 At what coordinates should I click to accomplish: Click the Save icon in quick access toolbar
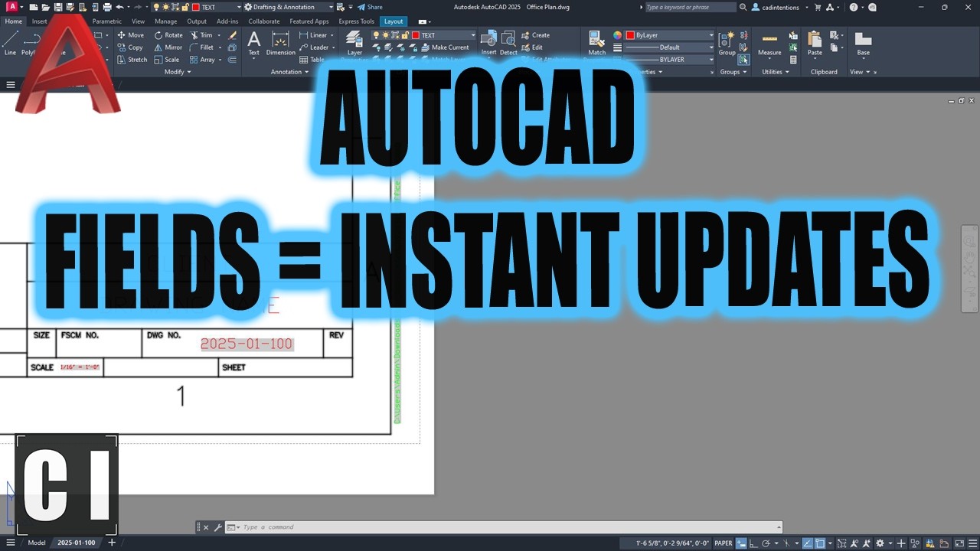click(57, 7)
